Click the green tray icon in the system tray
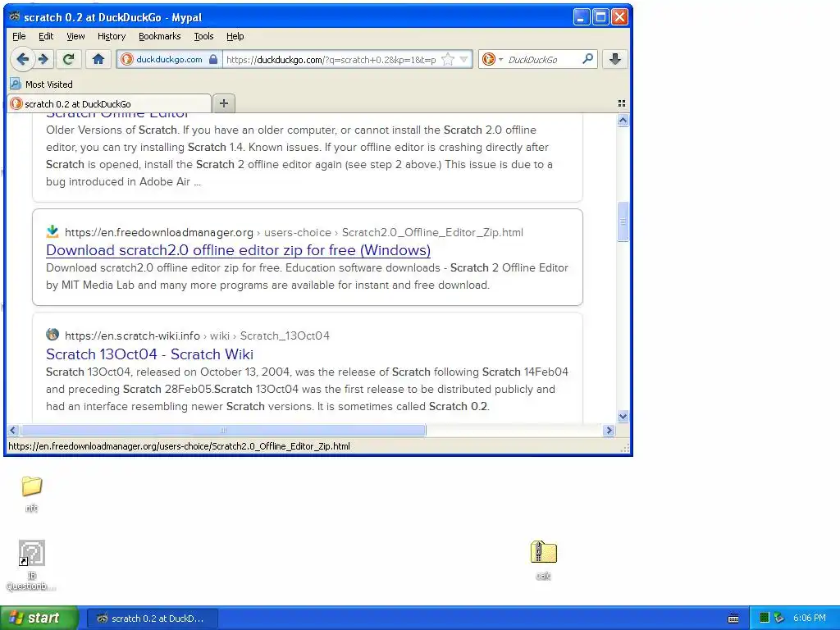Viewport: 840px width, 630px height. tap(765, 619)
